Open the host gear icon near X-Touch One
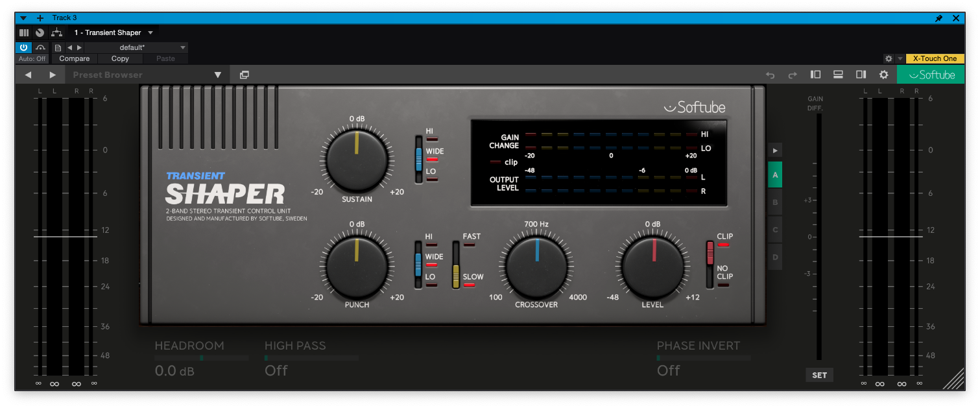Viewport: 980px width, 408px height. [889, 58]
